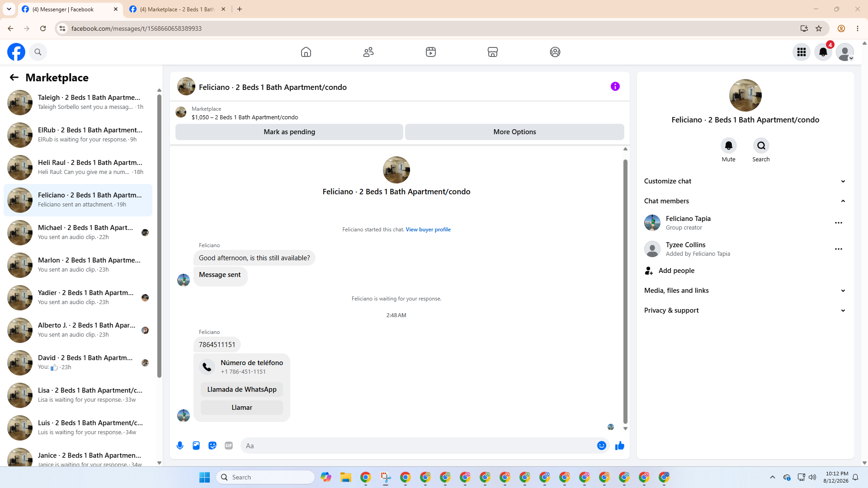Open the Taleigh conversation
This screenshot has width=868, height=488.
(x=78, y=103)
